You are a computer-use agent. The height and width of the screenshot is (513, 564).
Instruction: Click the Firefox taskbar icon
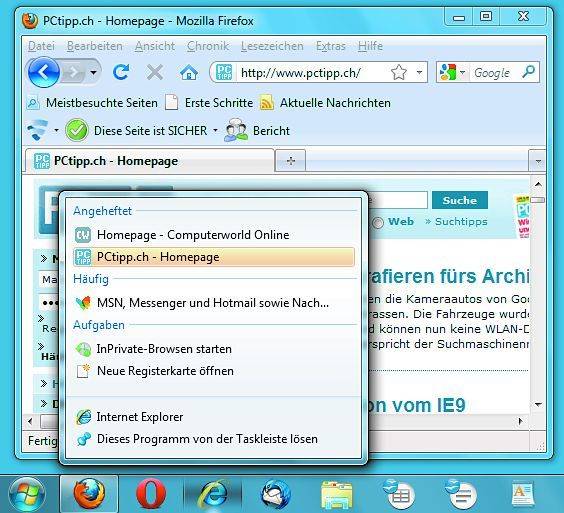click(89, 494)
